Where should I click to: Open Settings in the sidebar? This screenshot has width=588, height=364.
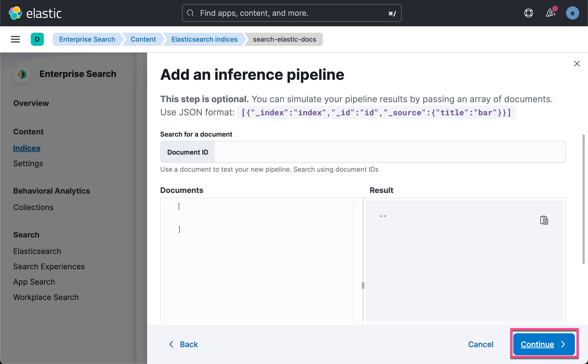[28, 163]
